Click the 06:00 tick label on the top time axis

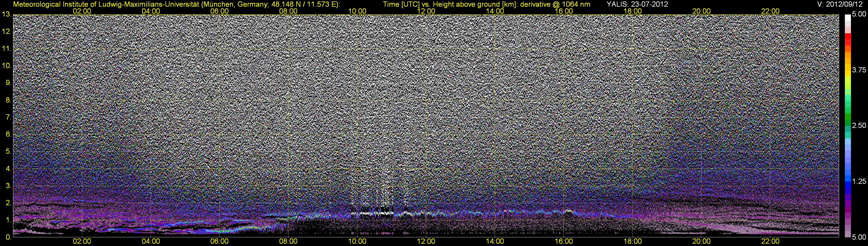(219, 11)
